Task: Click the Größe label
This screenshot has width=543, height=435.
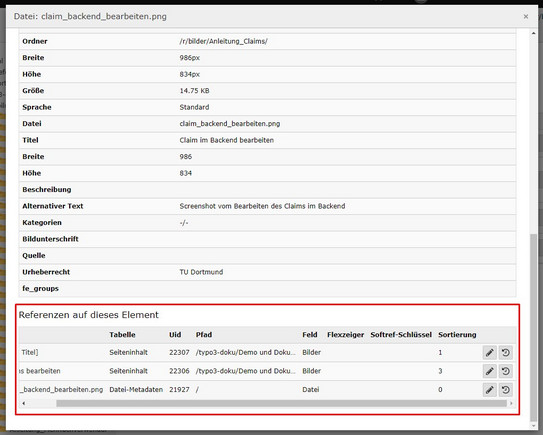Action: click(x=33, y=91)
